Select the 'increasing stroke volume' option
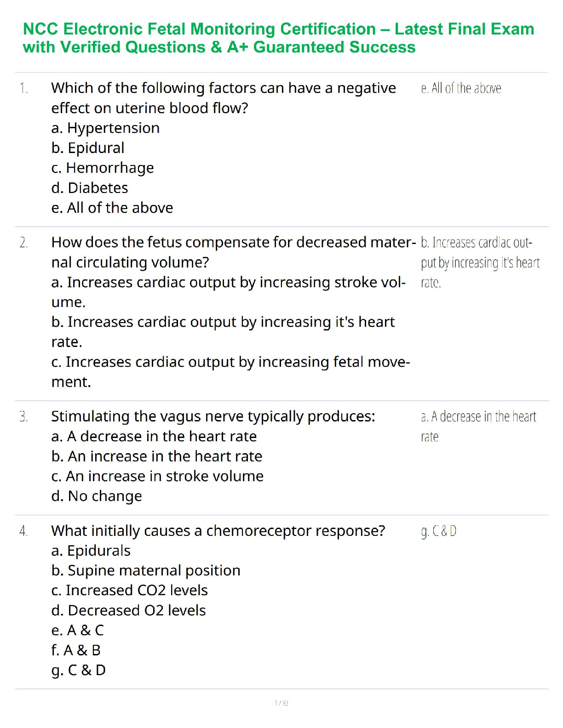The width and height of the screenshot is (563, 728). click(228, 292)
